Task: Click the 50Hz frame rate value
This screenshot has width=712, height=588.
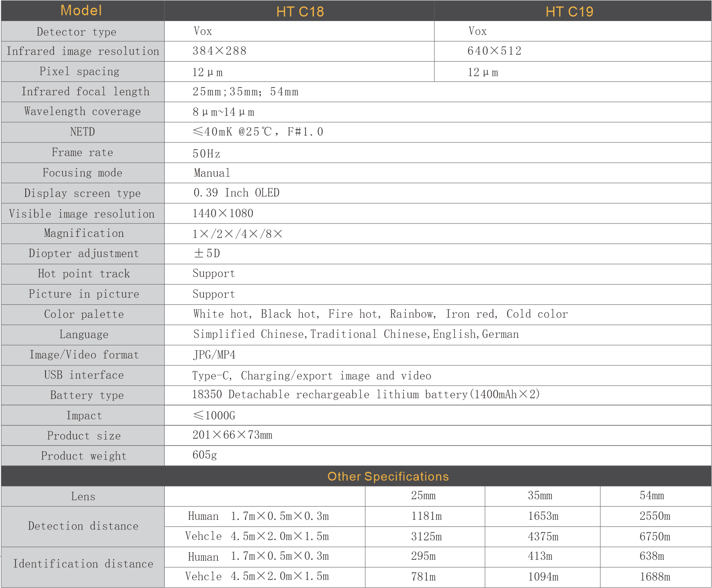Action: click(206, 153)
